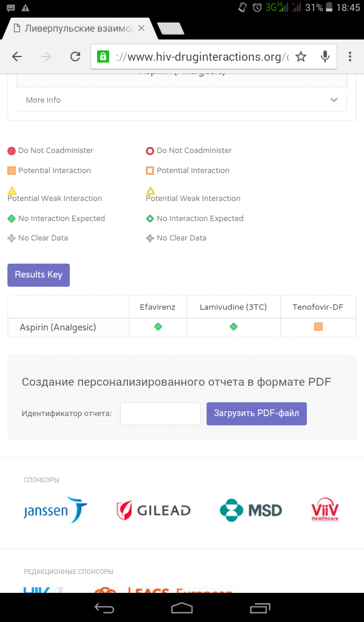This screenshot has height=622, width=364.
Task: Open Chrome three-dot overflow menu
Action: [x=350, y=56]
